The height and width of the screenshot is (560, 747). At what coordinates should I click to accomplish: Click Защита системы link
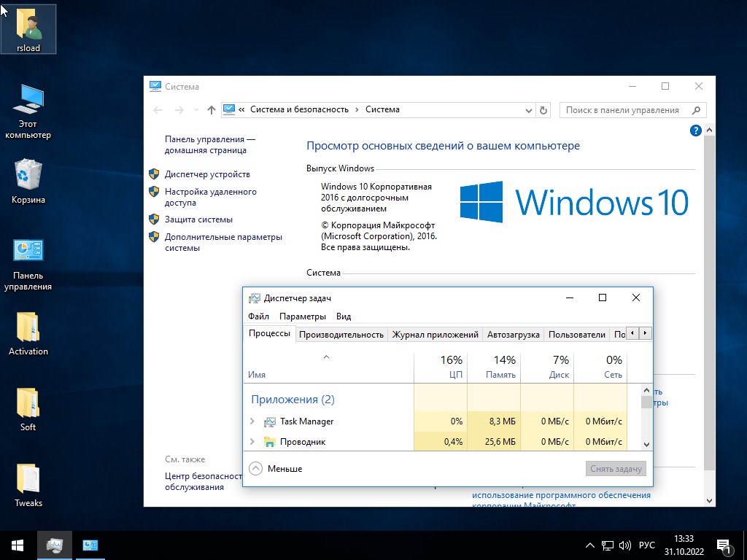pyautogui.click(x=198, y=219)
